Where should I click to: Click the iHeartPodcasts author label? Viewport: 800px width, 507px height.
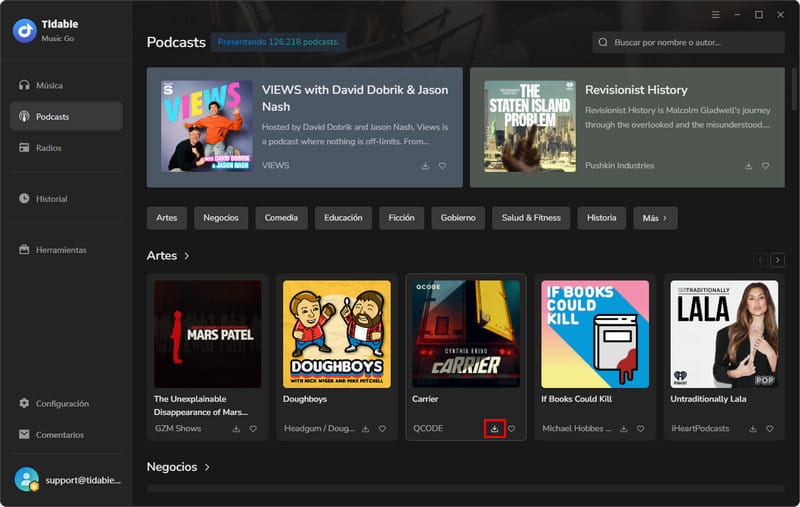click(700, 428)
